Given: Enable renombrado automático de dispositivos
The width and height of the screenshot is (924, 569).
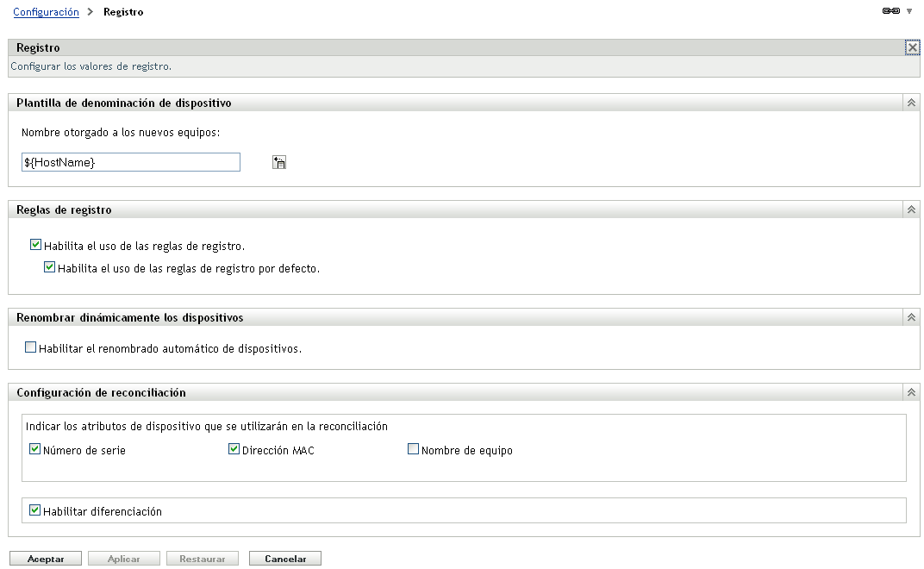Looking at the screenshot, I should pyautogui.click(x=31, y=347).
